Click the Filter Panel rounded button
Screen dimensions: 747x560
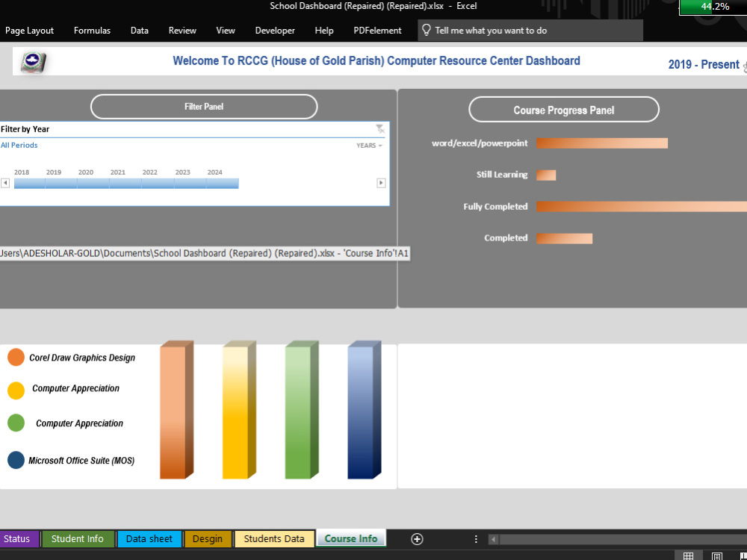click(x=204, y=107)
